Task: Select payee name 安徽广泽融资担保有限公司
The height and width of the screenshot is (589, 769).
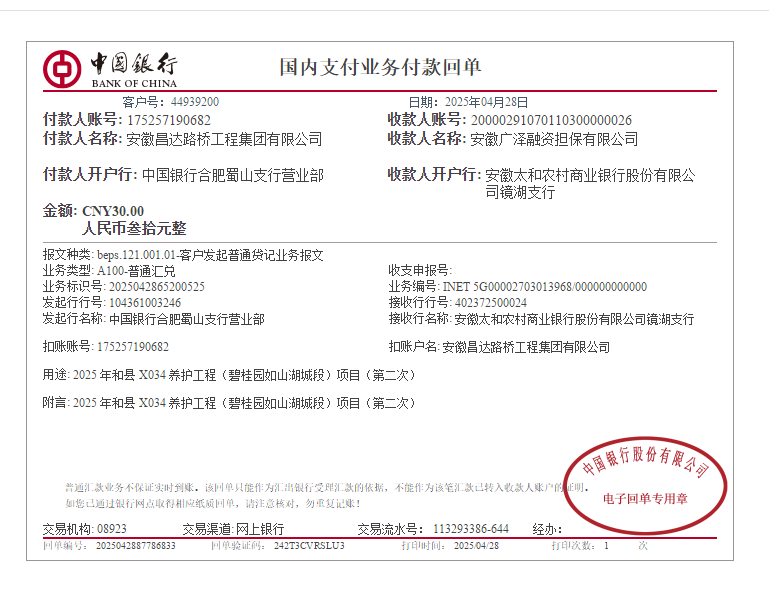Action: coord(554,139)
